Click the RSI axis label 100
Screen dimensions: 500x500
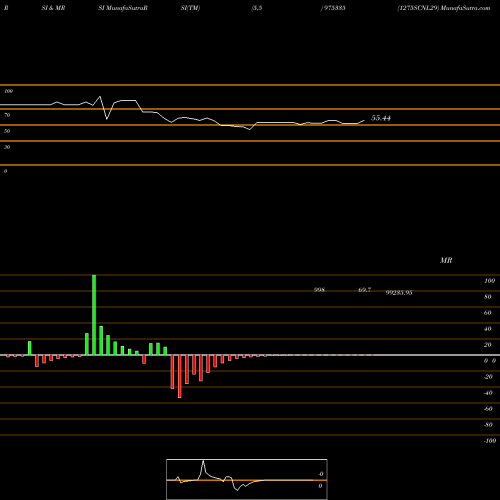(x=8, y=91)
